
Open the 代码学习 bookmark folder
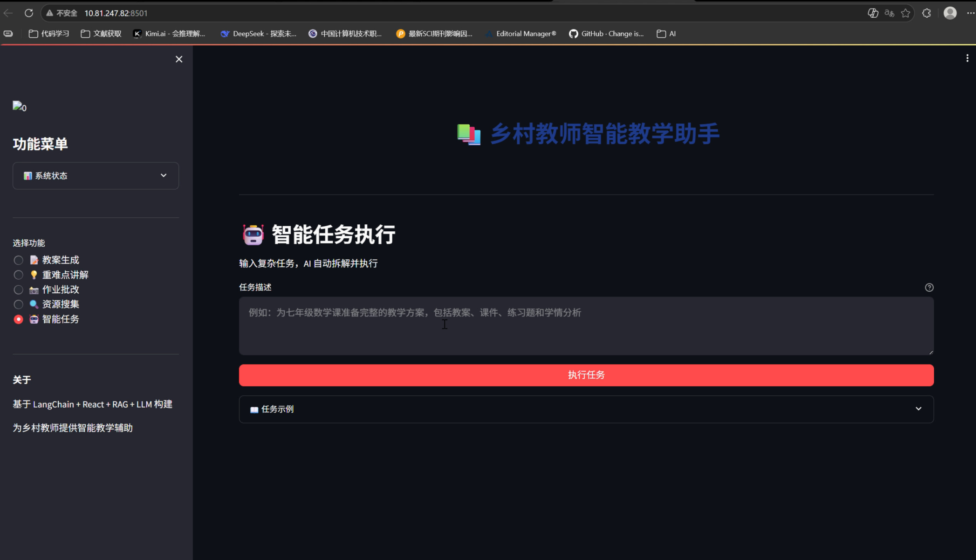coord(49,34)
